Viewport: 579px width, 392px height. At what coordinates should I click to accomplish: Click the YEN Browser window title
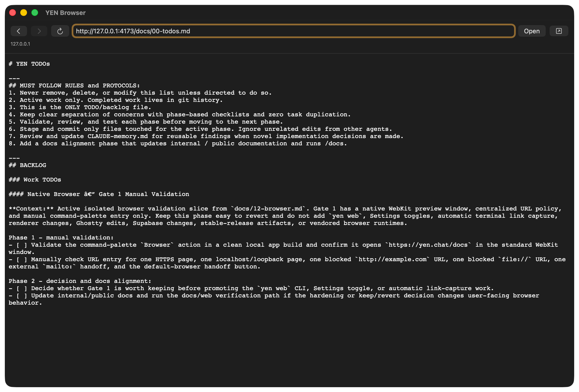point(65,13)
